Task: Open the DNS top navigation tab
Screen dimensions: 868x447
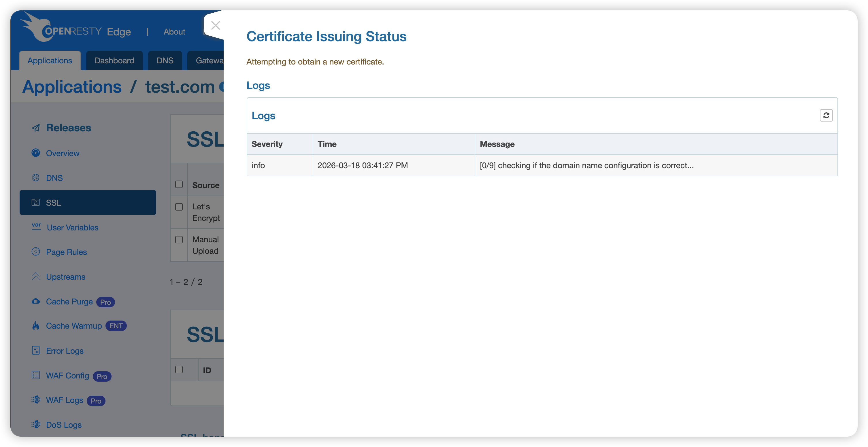Action: 165,61
